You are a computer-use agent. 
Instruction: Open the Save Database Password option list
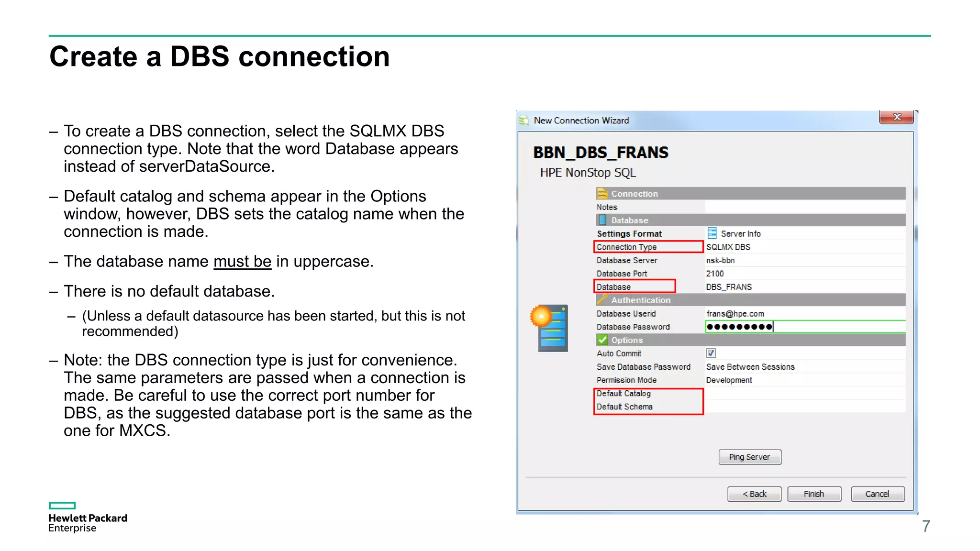pyautogui.click(x=805, y=367)
